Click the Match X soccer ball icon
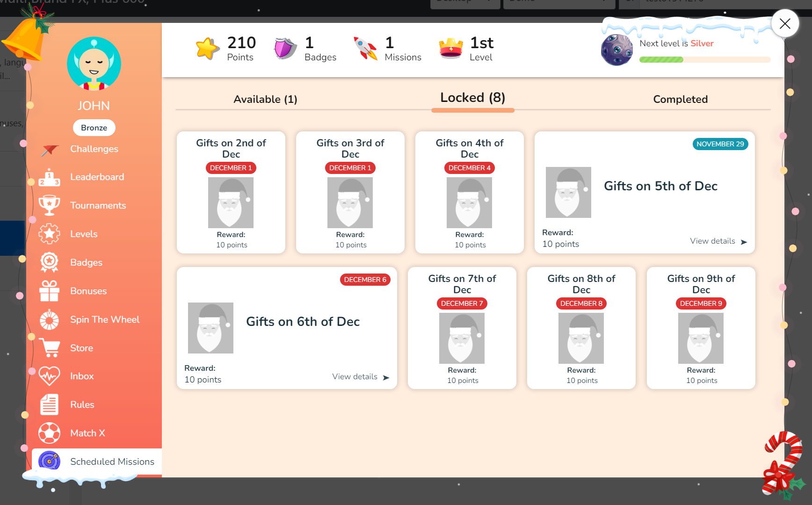812x505 pixels. coord(49,433)
